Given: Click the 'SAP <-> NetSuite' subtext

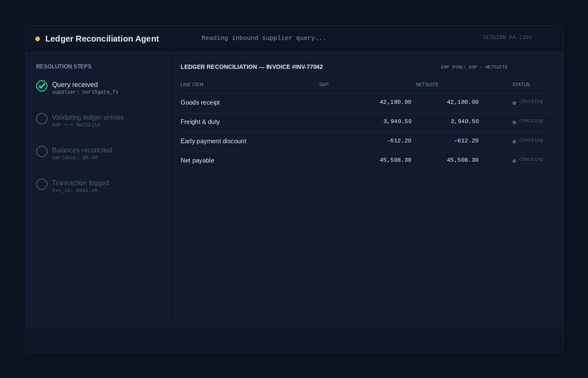Looking at the screenshot, I should [x=76, y=124].
